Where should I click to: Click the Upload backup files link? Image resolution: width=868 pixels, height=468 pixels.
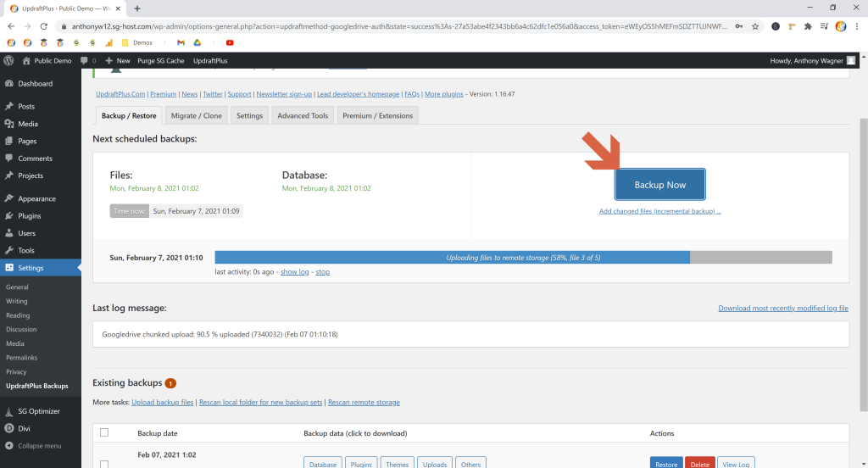point(163,402)
